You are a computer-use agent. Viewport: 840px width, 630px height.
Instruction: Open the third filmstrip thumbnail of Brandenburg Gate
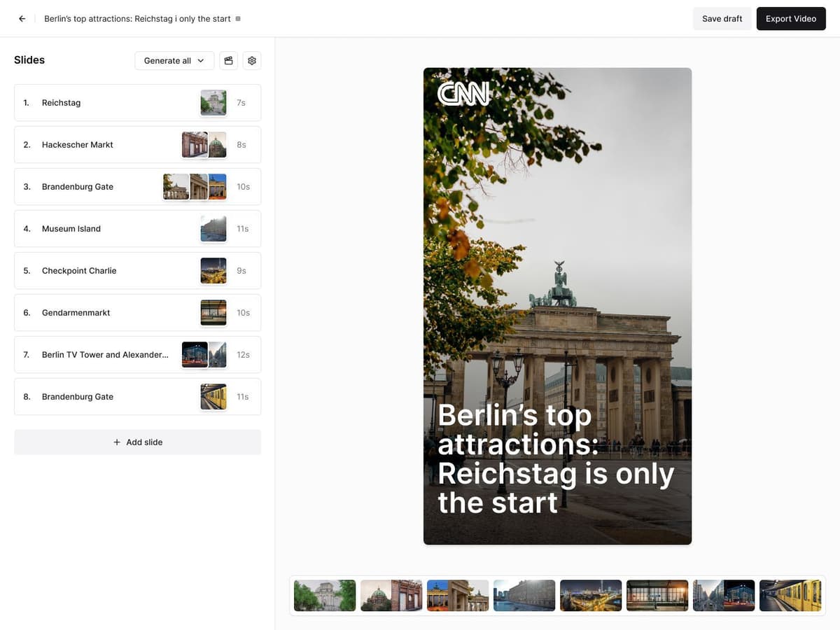click(458, 596)
